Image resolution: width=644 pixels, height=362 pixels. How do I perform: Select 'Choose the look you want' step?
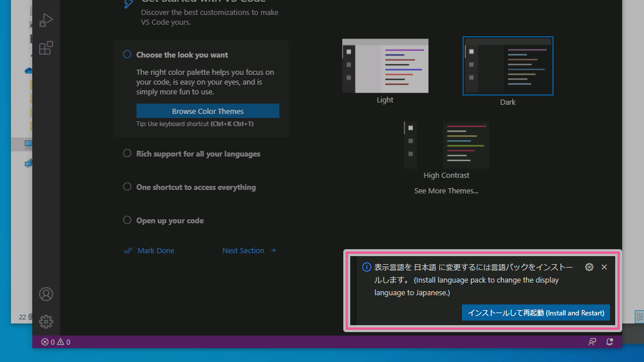tap(182, 55)
